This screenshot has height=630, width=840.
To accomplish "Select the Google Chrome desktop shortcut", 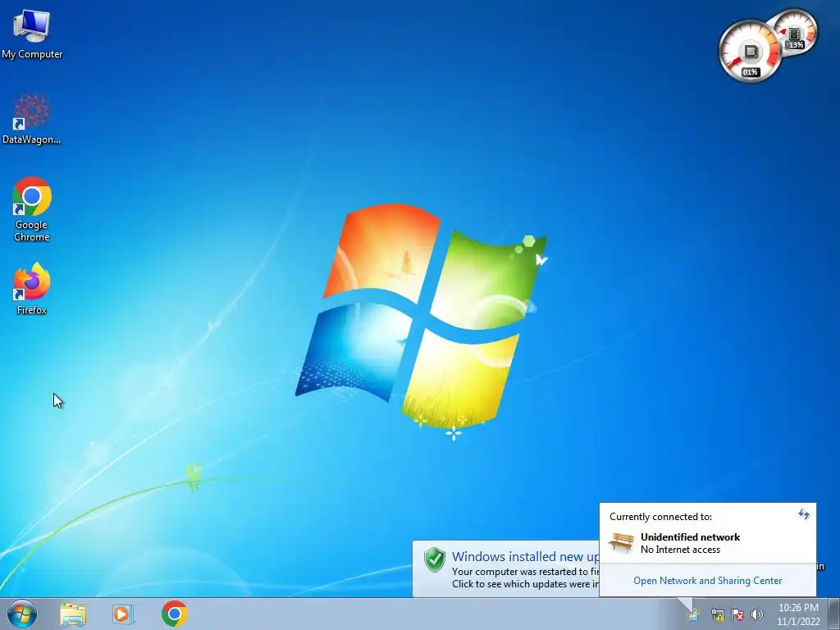I will pyautogui.click(x=32, y=209).
